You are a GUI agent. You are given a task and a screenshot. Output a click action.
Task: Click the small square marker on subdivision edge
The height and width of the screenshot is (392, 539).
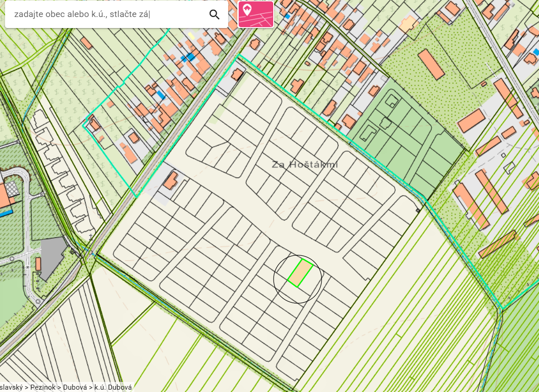coord(418,210)
